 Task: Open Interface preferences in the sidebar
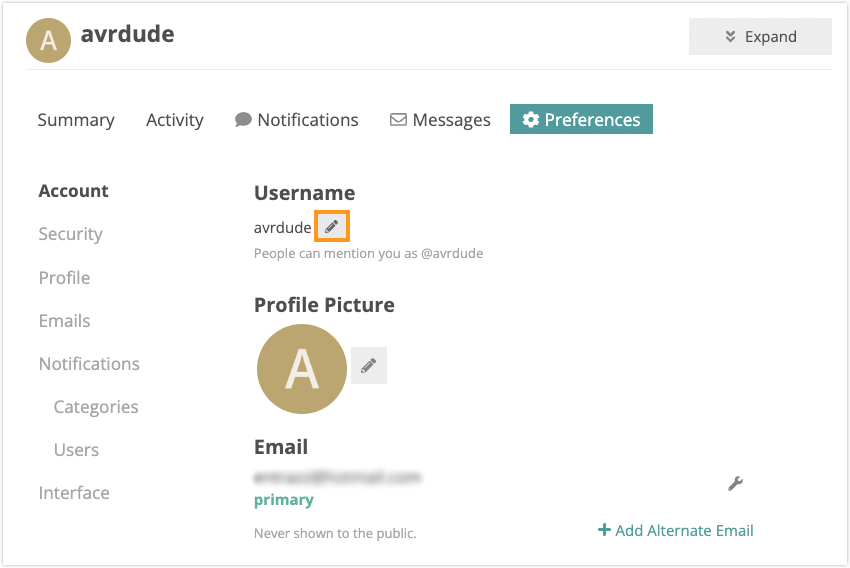coord(74,493)
